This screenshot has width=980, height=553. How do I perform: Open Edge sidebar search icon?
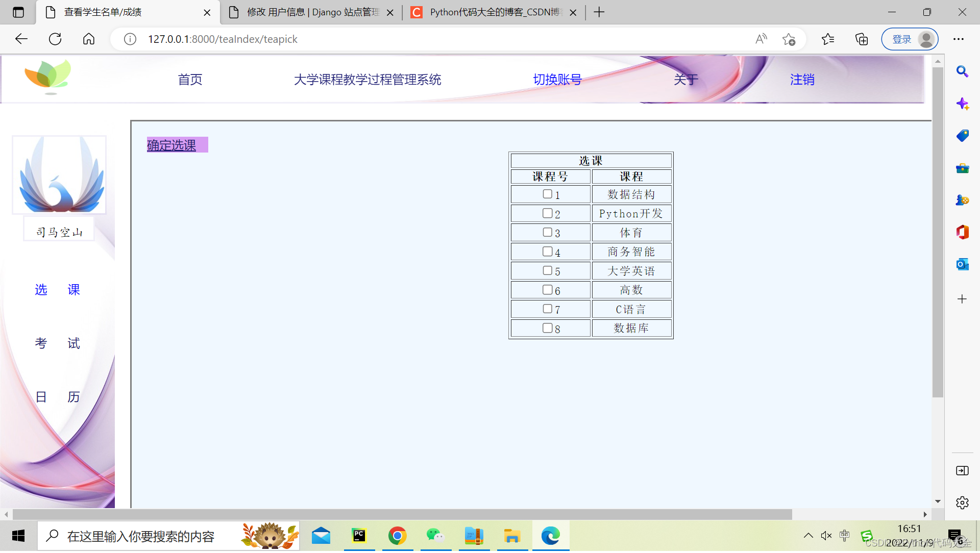click(962, 71)
